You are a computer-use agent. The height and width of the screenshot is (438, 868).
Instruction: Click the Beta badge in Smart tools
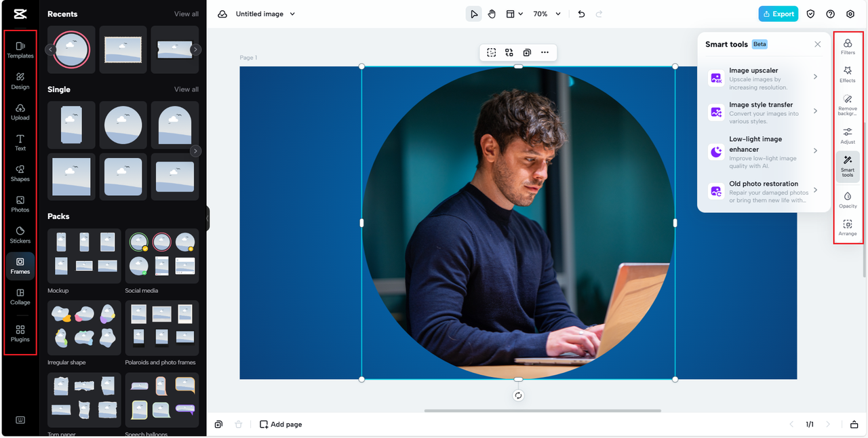(x=759, y=44)
